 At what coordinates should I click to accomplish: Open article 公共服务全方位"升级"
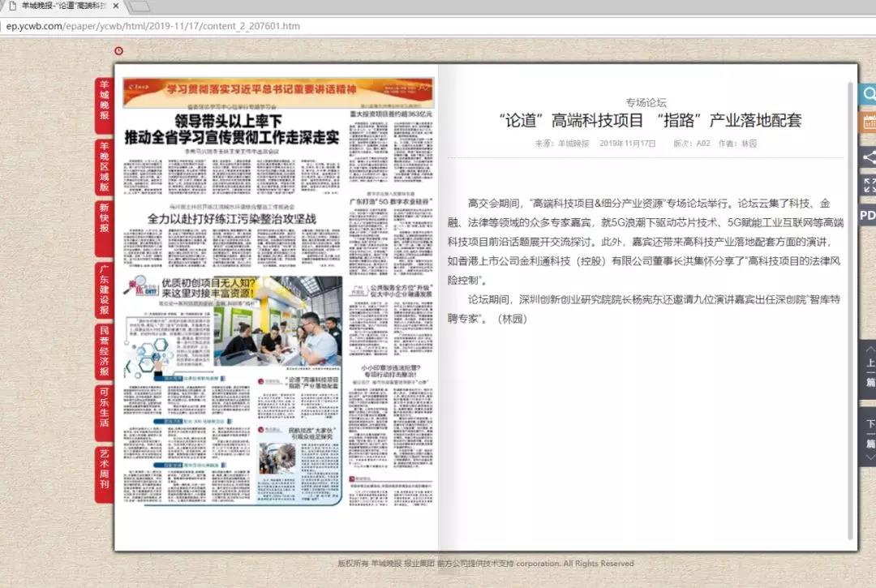click(x=401, y=291)
